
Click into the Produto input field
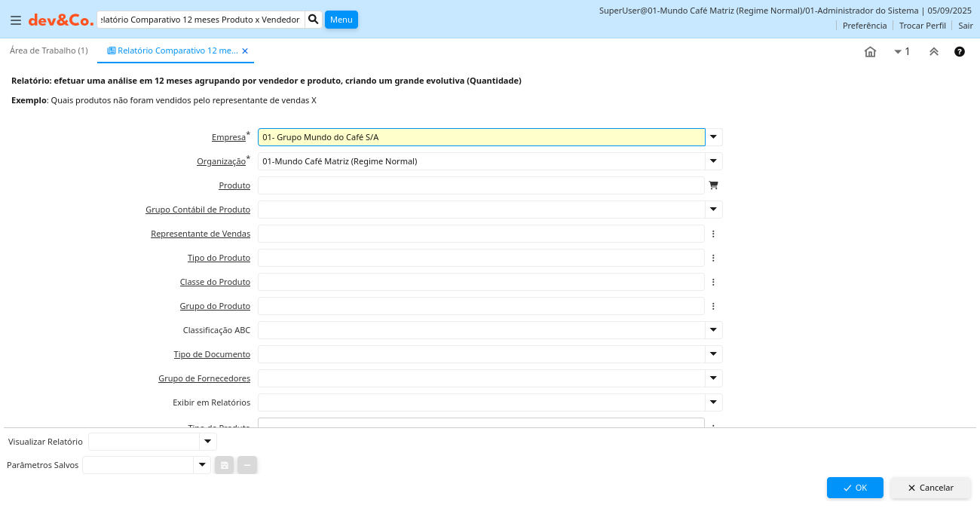(481, 185)
